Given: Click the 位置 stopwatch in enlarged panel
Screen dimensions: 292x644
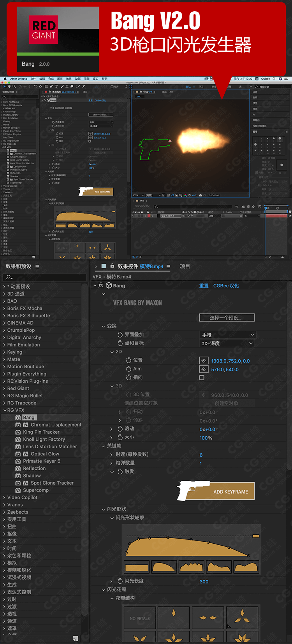Looking at the screenshot, I should (x=128, y=360).
